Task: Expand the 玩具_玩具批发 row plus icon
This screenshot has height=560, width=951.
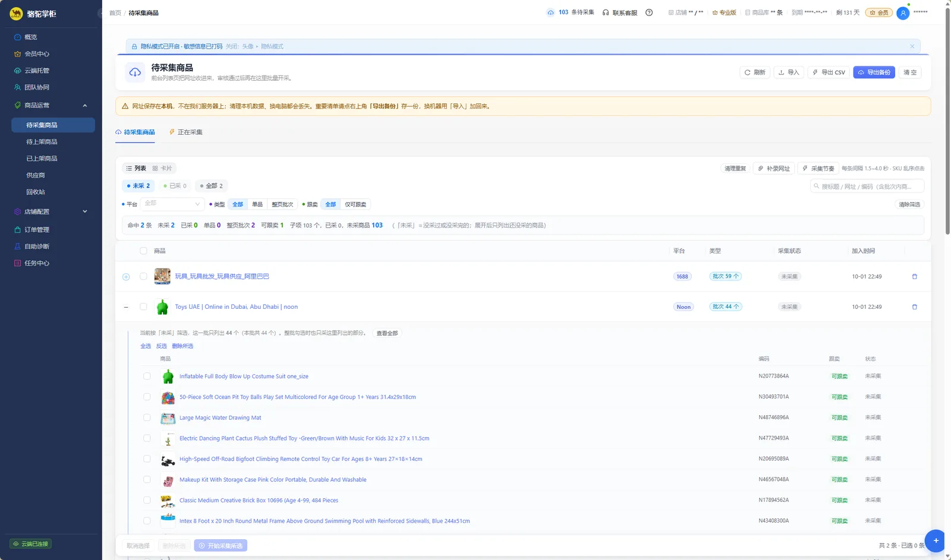Action: (x=126, y=277)
